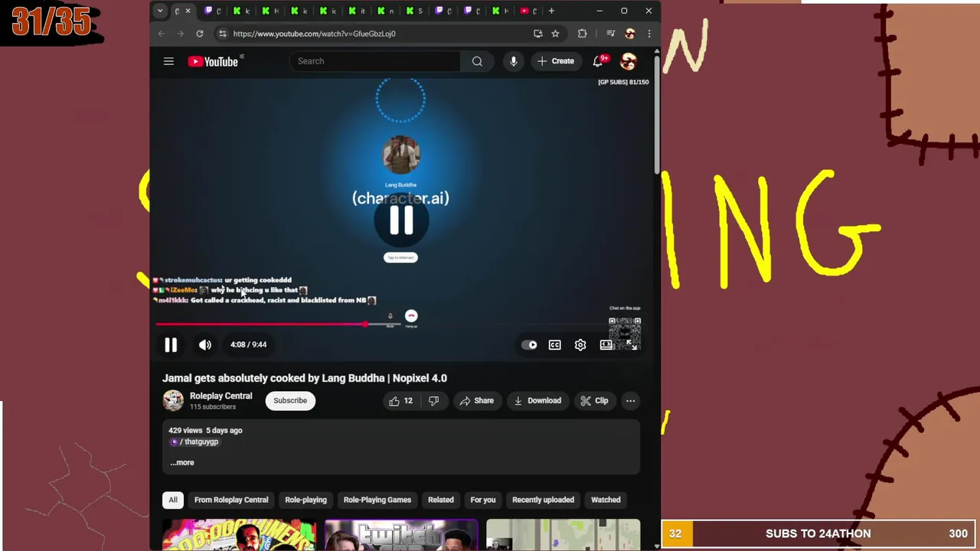
Task: Close the active browser tab
Action: pyautogui.click(x=188, y=11)
